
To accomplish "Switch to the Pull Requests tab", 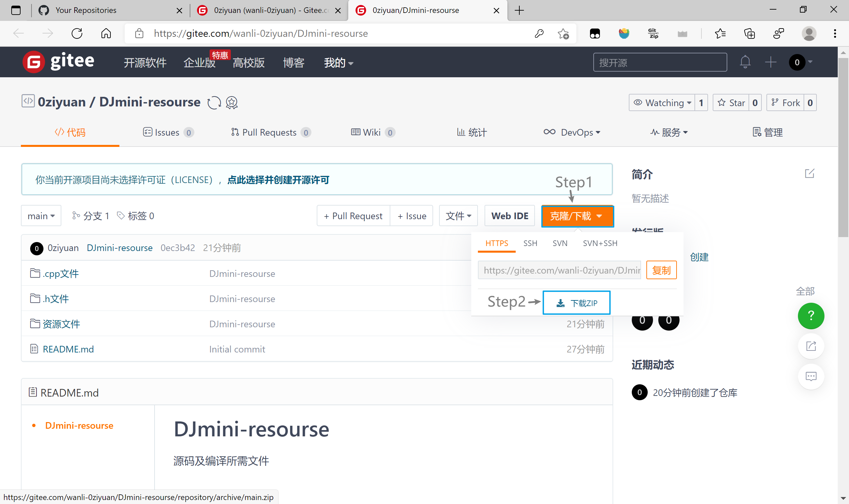I will click(271, 132).
